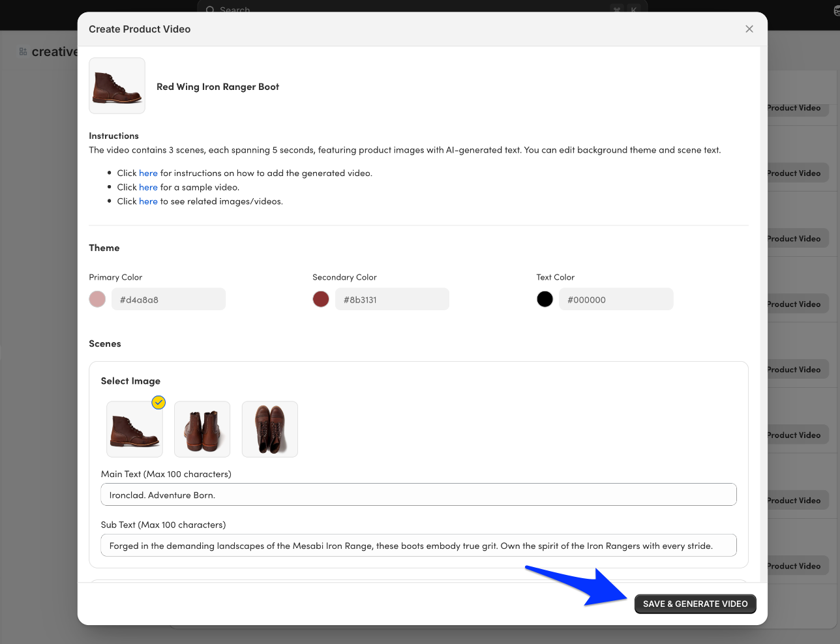
Task: Open the related images/videos link
Action: click(x=148, y=201)
